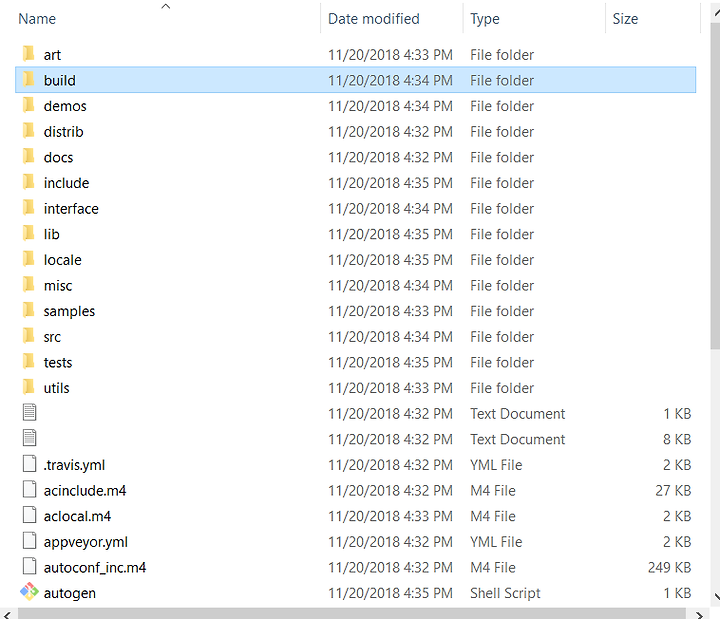Click the '249 KB' size value
The height and width of the screenshot is (619, 720).
point(669,568)
